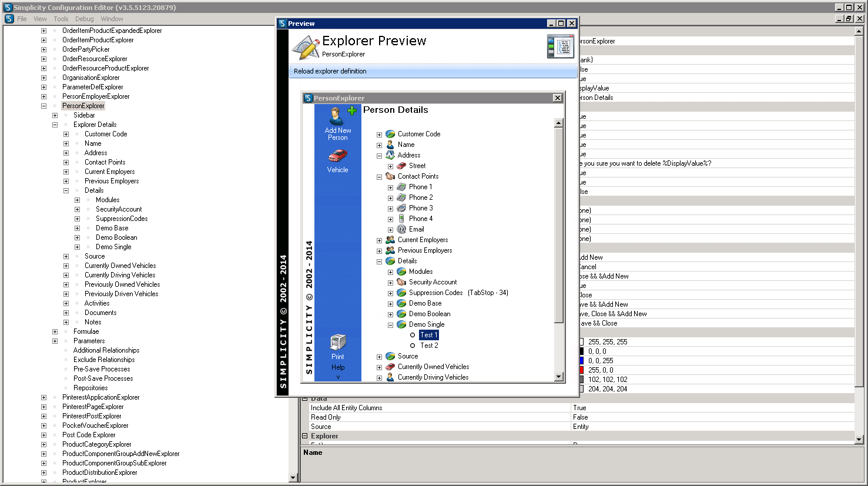Click the blue 0, 0, 255 color swatch

[582, 361]
